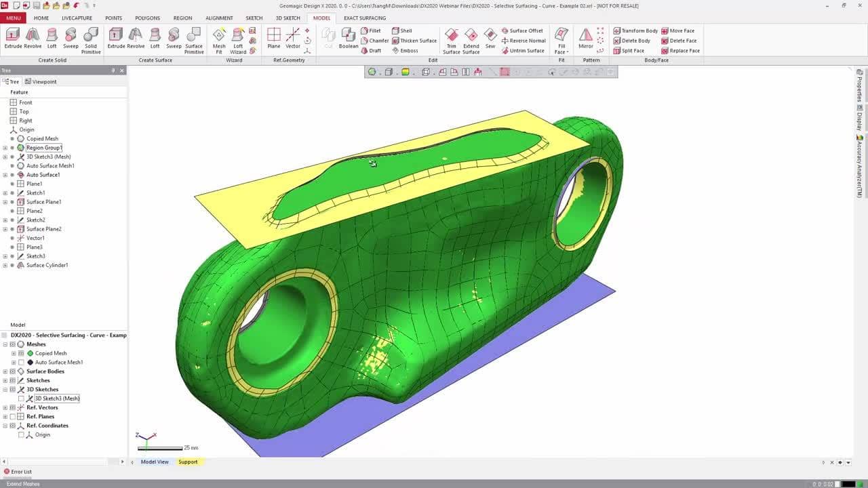
Task: Click the Sew surfaces icon
Action: click(x=490, y=40)
